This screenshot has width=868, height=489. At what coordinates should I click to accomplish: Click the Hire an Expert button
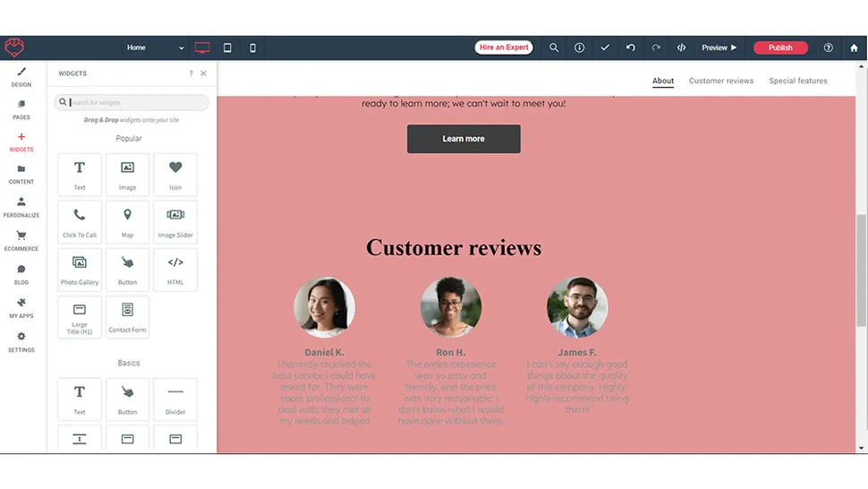point(504,47)
